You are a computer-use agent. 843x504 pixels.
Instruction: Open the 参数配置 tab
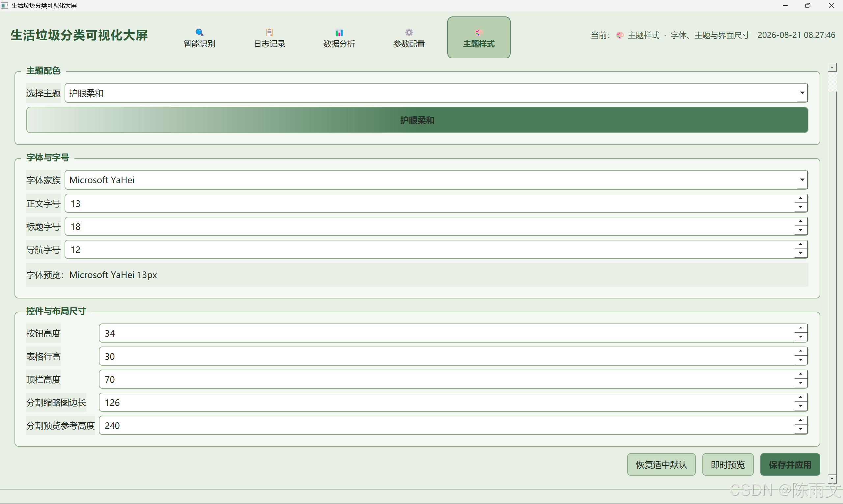click(x=409, y=37)
